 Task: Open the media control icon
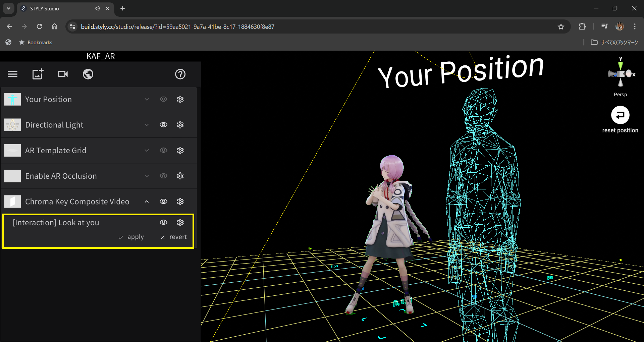point(604,26)
